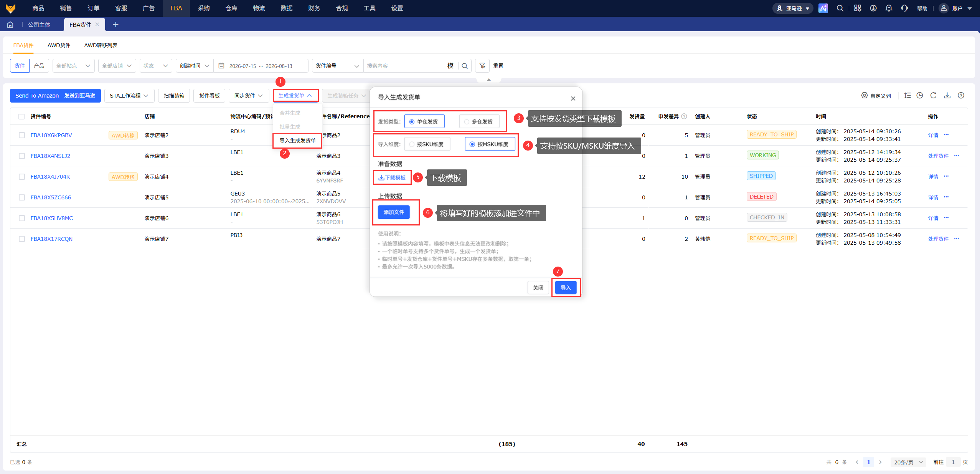Click the search content input field
Image resolution: width=980 pixels, height=474 pixels.
point(405,66)
